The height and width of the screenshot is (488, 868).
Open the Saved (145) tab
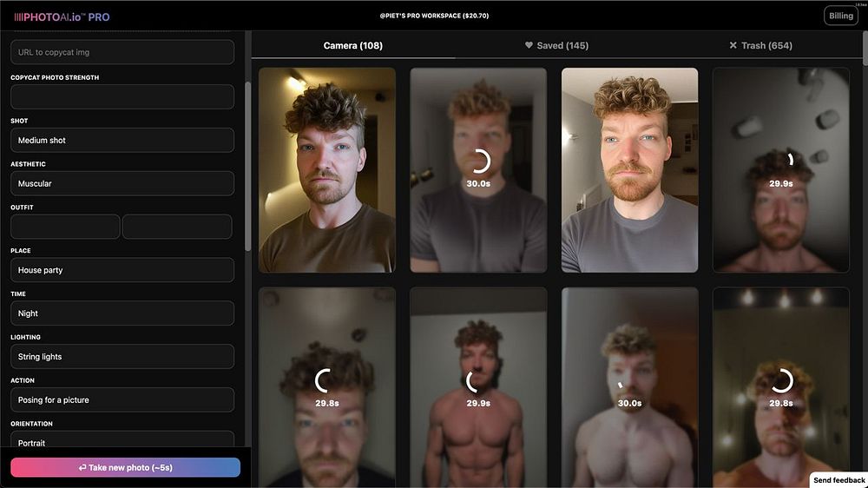[557, 45]
